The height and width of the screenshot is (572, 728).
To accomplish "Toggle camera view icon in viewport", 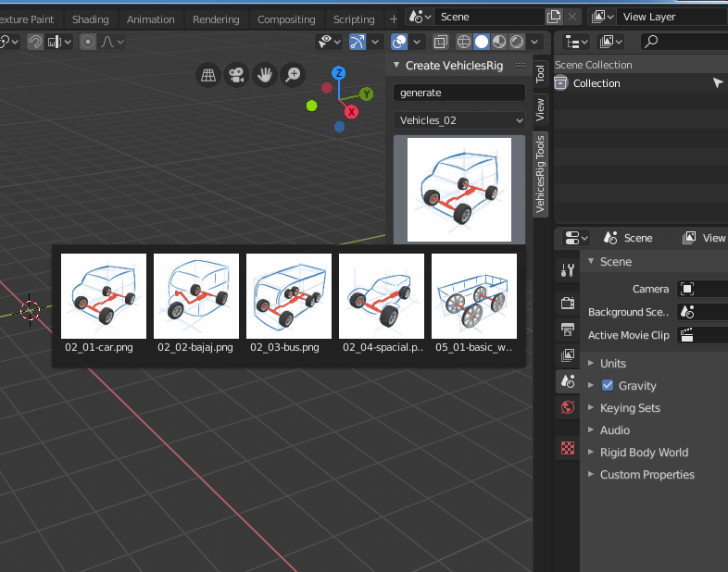I will 236,75.
